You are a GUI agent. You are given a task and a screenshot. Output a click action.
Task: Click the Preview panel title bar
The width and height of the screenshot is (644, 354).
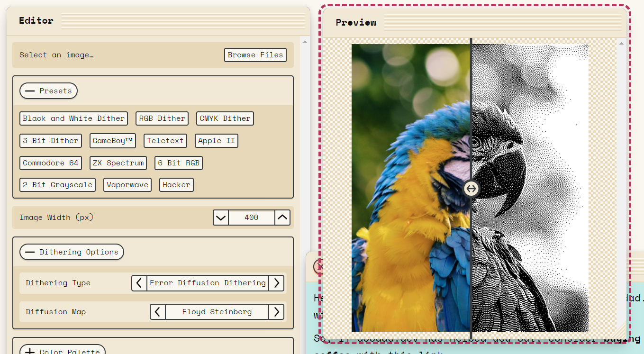pyautogui.click(x=475, y=22)
